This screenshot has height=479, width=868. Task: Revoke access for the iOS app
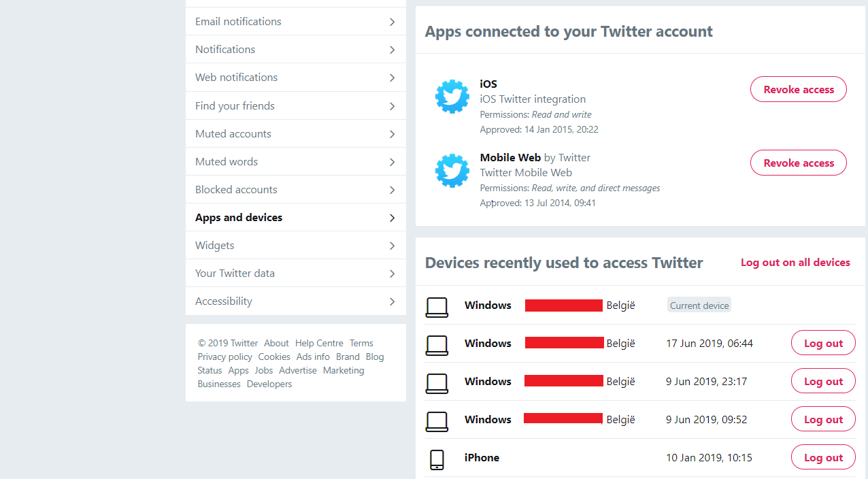click(x=799, y=89)
